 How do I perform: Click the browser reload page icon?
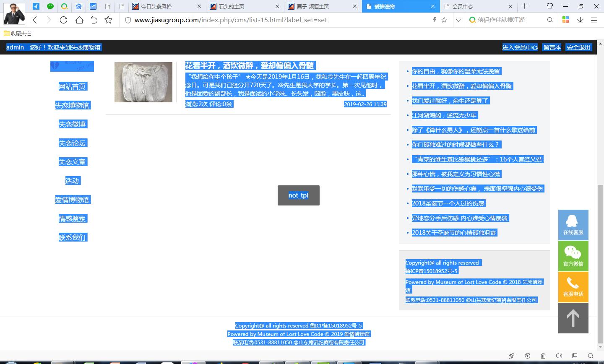pos(64,20)
